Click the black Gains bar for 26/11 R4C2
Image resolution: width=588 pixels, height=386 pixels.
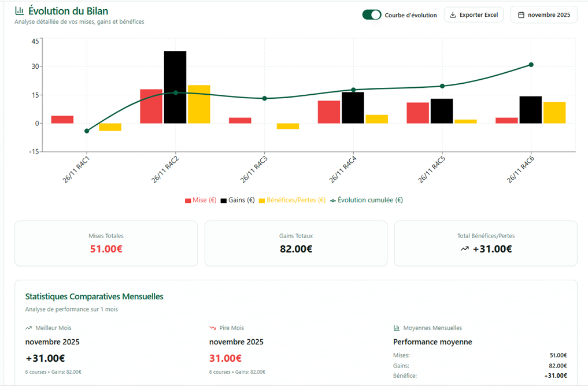pyautogui.click(x=175, y=87)
